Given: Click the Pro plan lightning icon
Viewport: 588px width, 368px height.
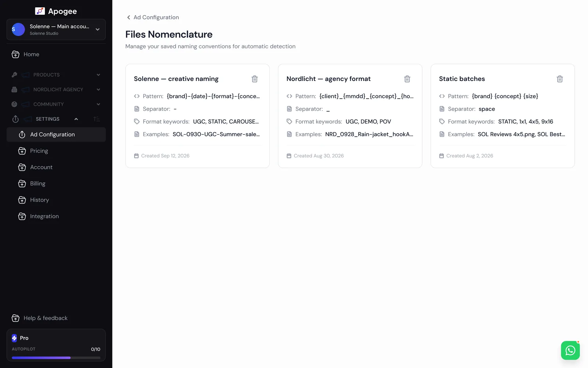Looking at the screenshot, I should coord(14,338).
